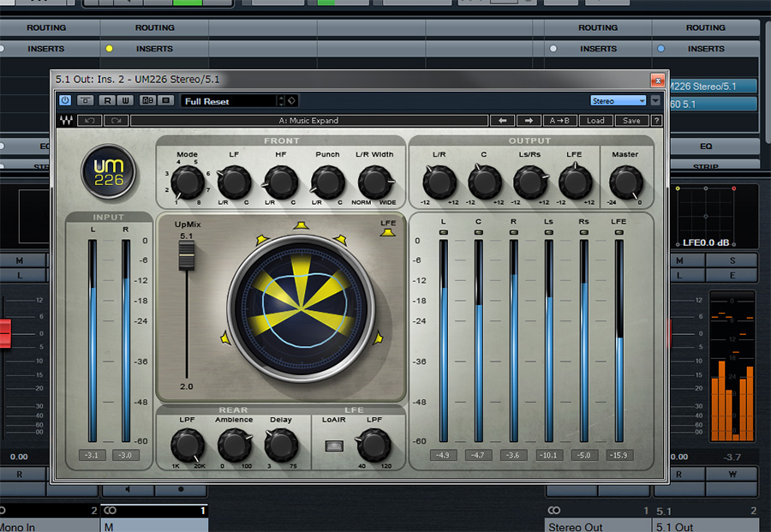Screen dimensions: 771x532
Task: Expand the plugin options arrow beside Stereo
Action: pyautogui.click(x=655, y=100)
